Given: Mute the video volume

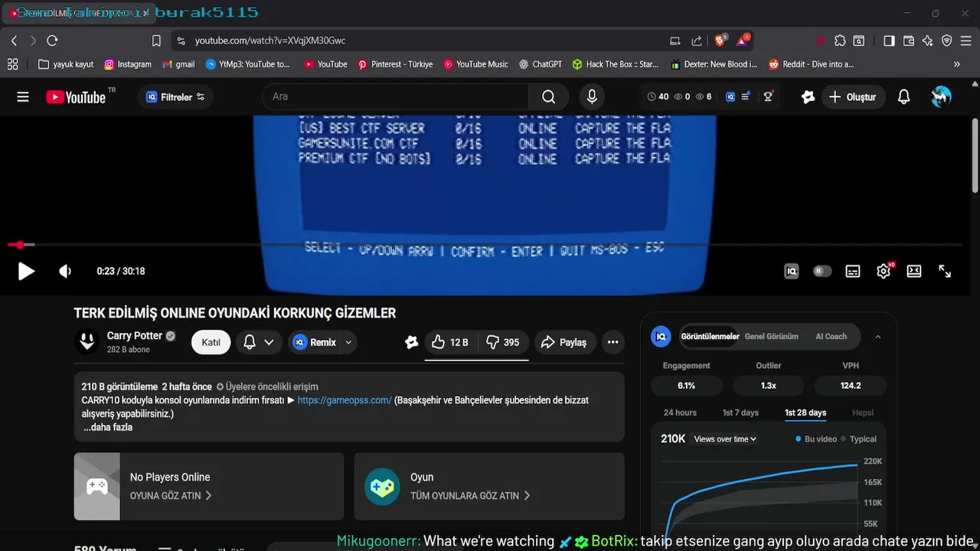Looking at the screenshot, I should [65, 271].
